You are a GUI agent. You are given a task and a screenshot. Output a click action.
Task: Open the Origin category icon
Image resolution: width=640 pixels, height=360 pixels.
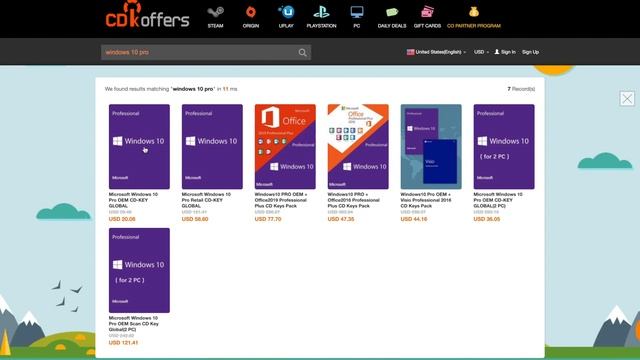tap(251, 12)
